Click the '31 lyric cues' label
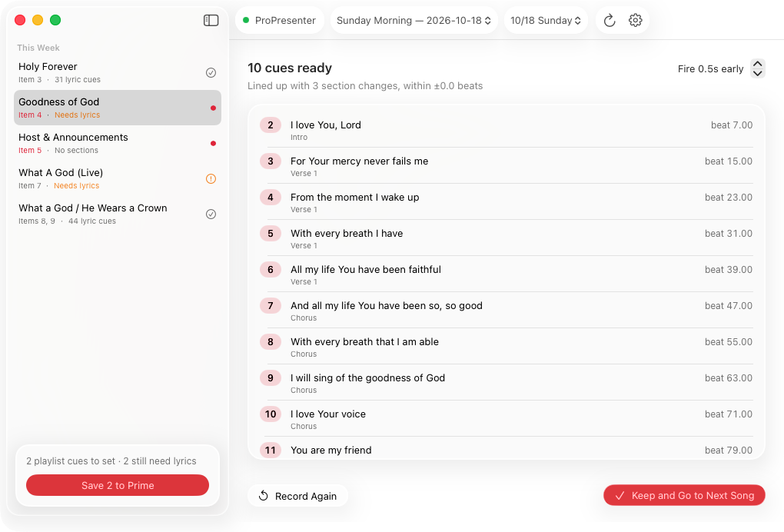This screenshot has height=532, width=784. (x=78, y=79)
